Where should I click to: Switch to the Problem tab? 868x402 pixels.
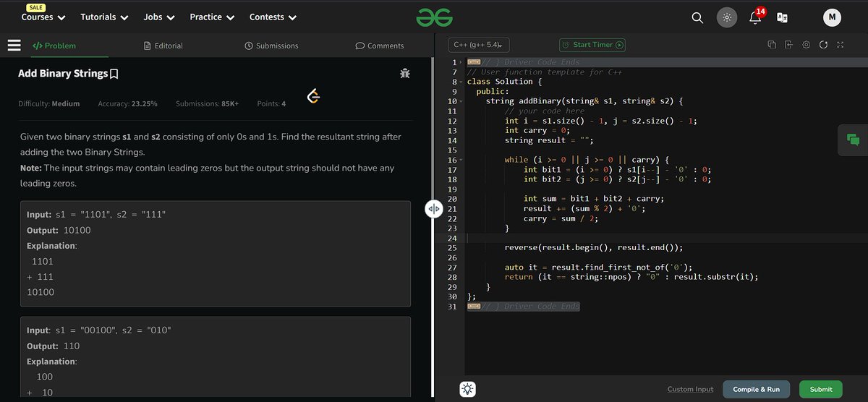(x=54, y=46)
